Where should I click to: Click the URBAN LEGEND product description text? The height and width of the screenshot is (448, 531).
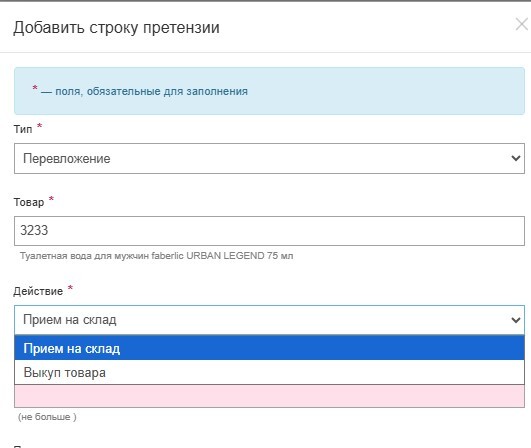[x=156, y=256]
